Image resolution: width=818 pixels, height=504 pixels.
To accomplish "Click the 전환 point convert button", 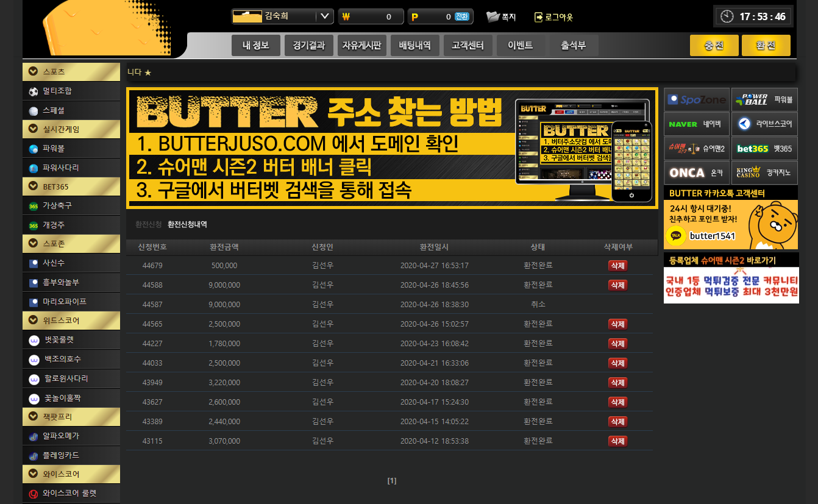I will (462, 16).
